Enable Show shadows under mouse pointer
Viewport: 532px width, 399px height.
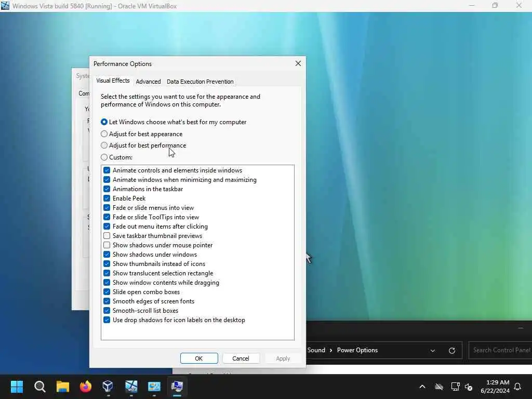107,245
